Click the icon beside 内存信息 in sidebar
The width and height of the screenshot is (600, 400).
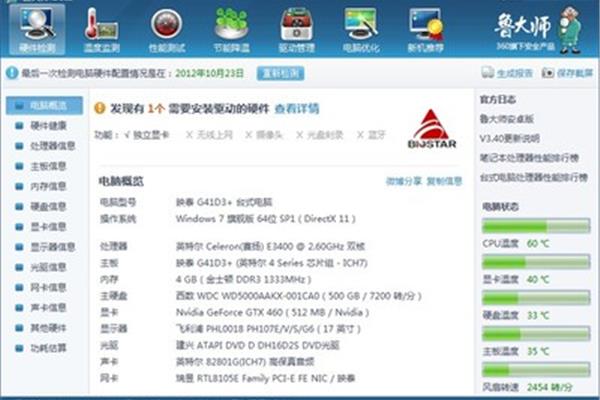[x=19, y=186]
